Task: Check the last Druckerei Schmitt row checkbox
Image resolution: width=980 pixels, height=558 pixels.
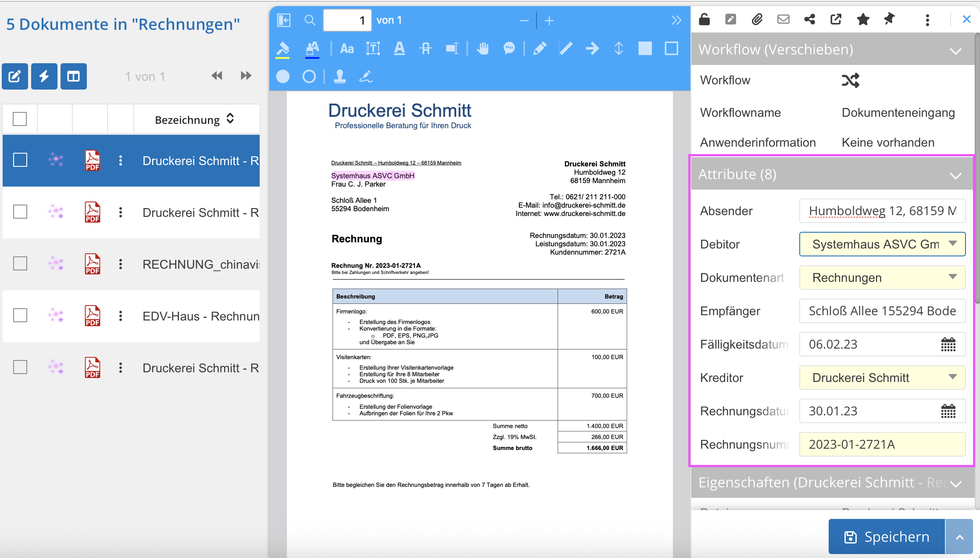Action: tap(20, 367)
